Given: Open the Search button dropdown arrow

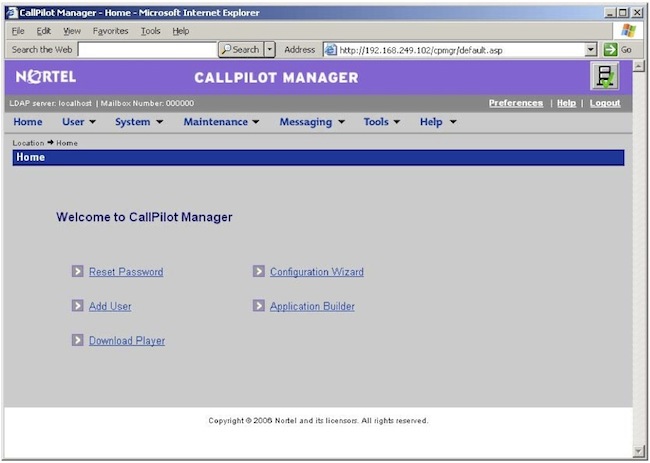Looking at the screenshot, I should coord(270,50).
